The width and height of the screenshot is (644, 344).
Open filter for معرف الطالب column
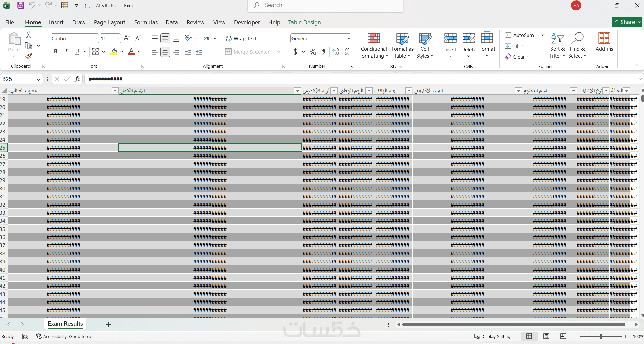point(115,91)
